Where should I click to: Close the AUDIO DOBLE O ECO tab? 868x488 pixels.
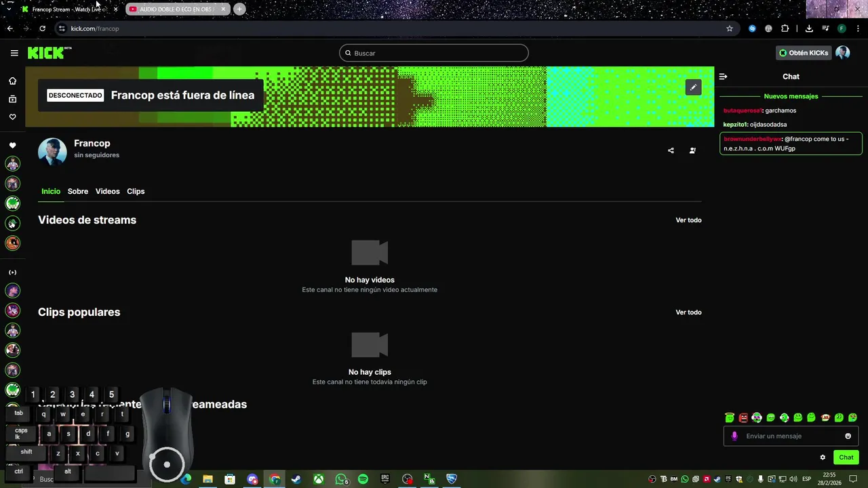coord(223,9)
